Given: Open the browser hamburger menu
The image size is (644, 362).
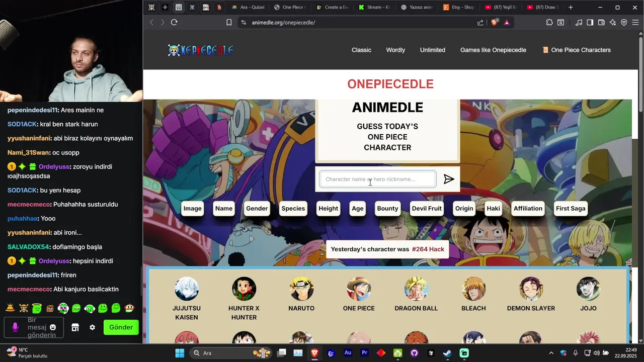Looking at the screenshot, I should (635, 22).
